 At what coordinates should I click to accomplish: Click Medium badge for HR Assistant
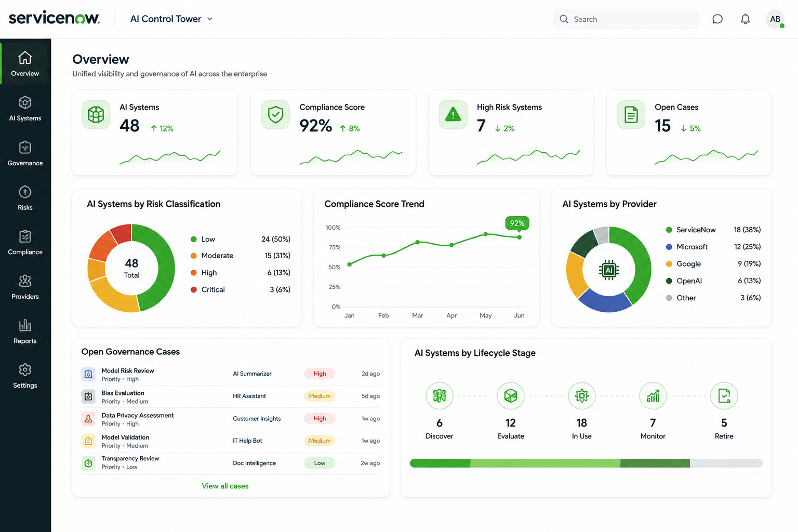click(320, 396)
